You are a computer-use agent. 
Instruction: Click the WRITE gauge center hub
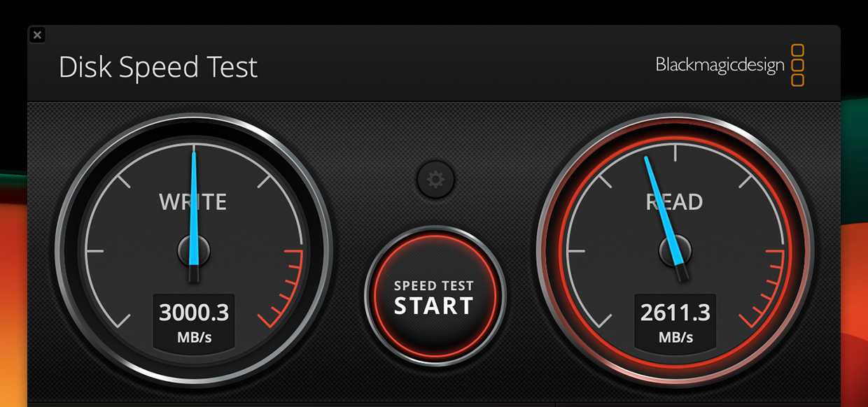(194, 250)
